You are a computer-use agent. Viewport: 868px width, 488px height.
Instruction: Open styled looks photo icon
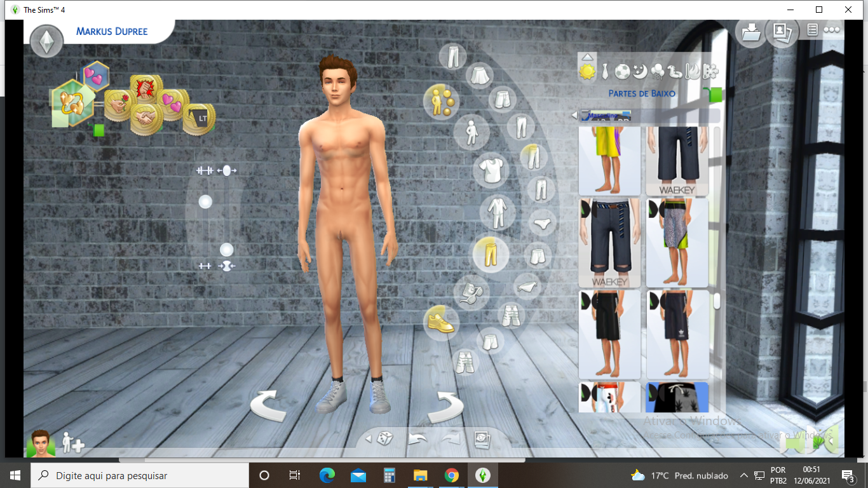tap(482, 438)
